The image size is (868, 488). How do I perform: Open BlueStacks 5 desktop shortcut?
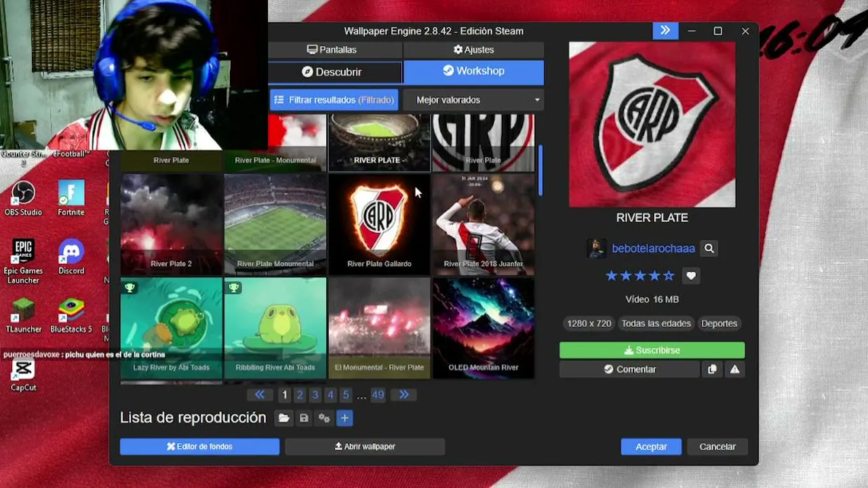pyautogui.click(x=71, y=316)
